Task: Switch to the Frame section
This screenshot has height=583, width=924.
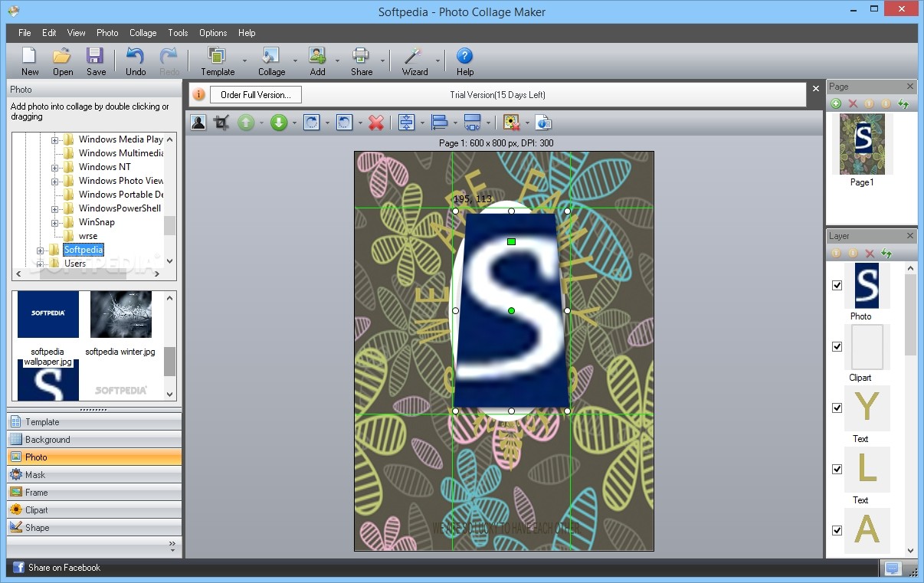Action: point(94,493)
